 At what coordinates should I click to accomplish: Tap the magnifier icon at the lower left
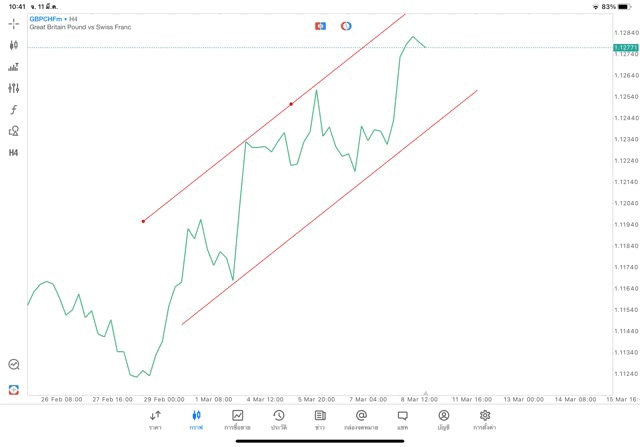pos(13,365)
